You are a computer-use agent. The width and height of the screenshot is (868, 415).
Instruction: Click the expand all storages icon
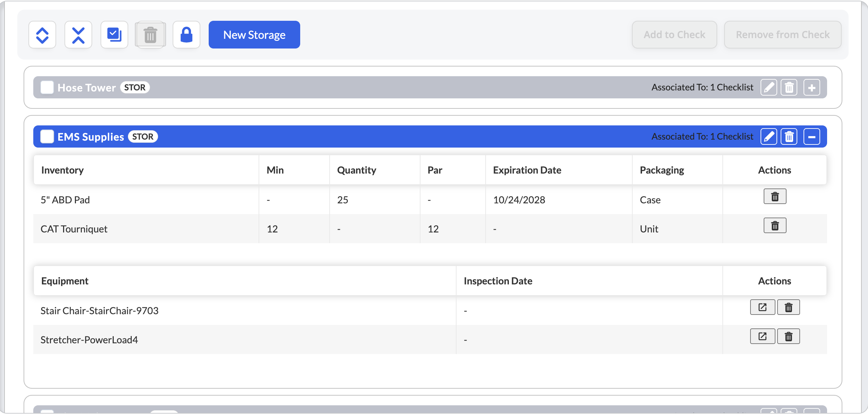point(42,35)
